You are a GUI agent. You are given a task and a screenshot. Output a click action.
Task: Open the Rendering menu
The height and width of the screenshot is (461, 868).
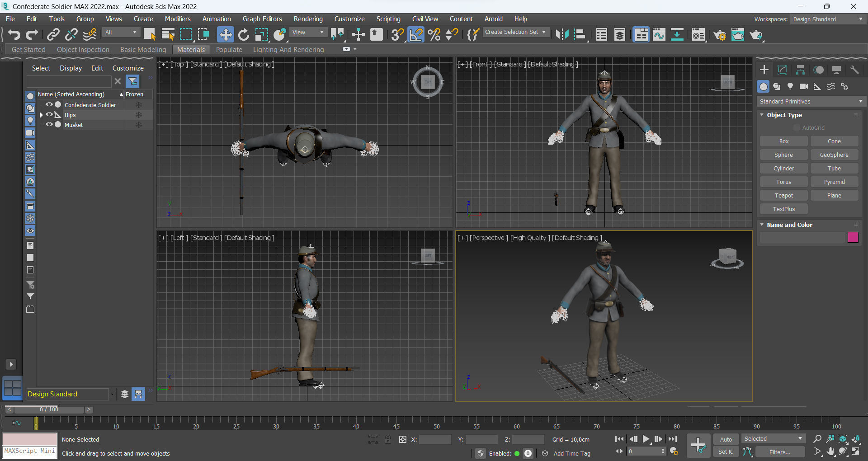[308, 19]
